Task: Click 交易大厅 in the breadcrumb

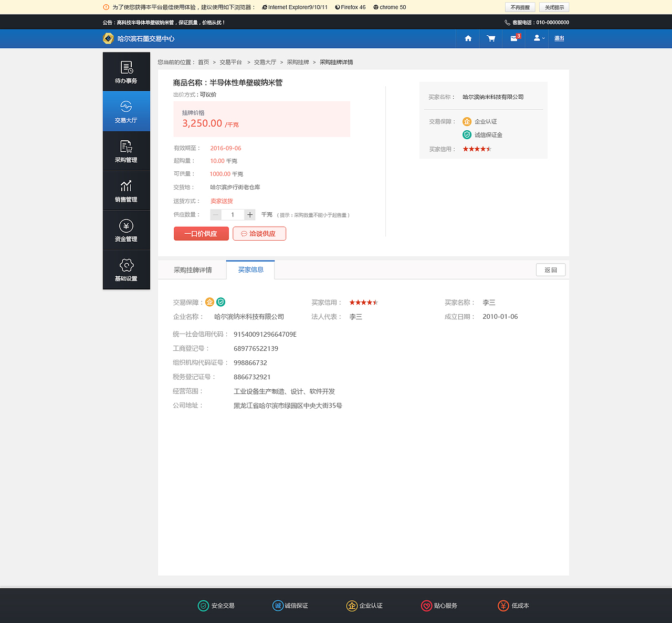Action: pyautogui.click(x=265, y=62)
